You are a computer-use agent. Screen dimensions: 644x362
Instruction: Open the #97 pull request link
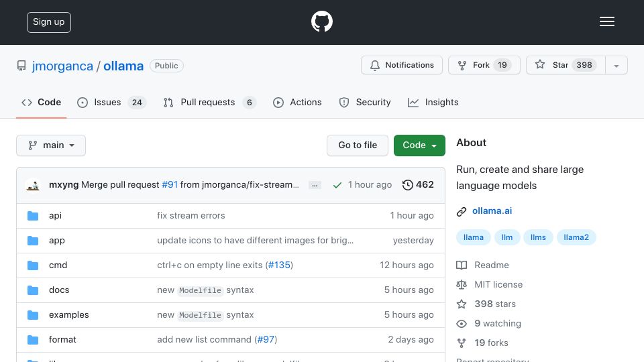point(266,339)
